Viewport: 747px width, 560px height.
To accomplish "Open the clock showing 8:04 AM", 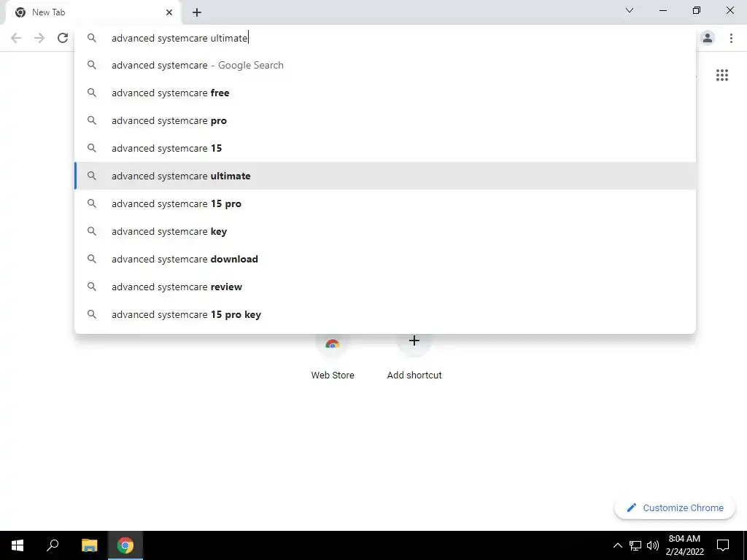I will 684,545.
